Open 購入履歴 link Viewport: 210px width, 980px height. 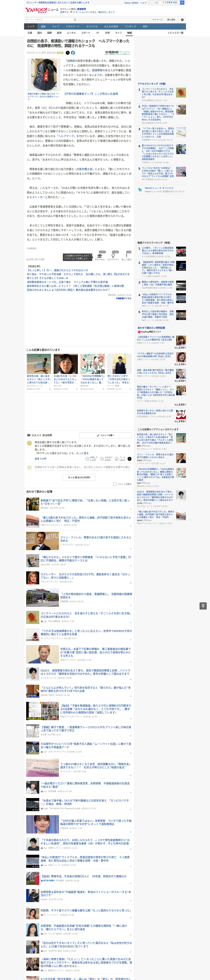pos(171,19)
